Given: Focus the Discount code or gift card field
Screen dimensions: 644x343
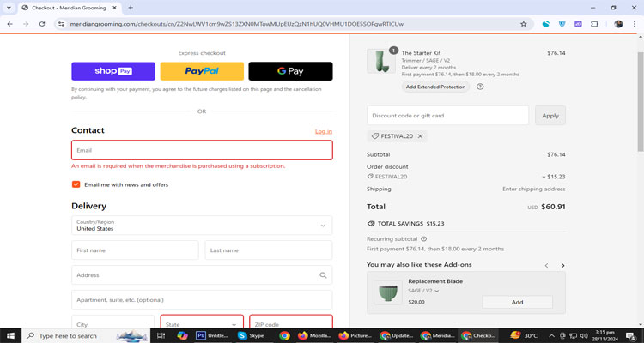Looking at the screenshot, I should coord(447,116).
